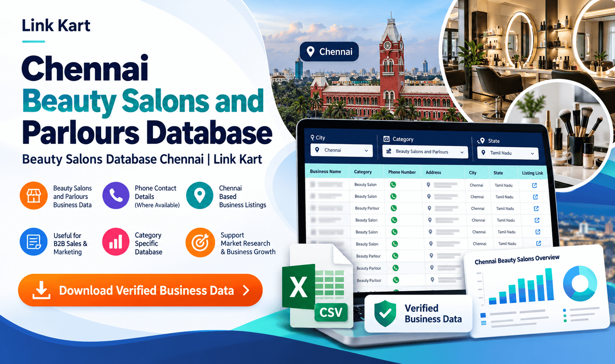
Task: Click 'Phone Contact Details' feature text
Action: 156,192
